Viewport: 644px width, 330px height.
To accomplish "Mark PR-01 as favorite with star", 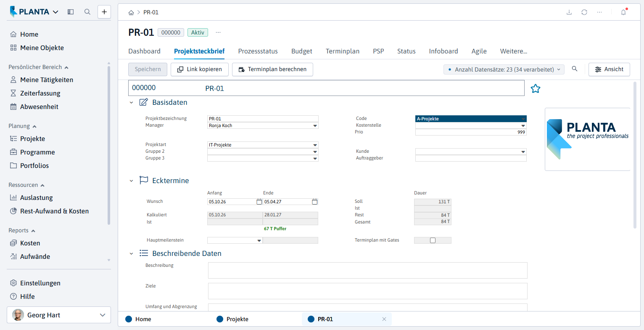I will click(x=535, y=88).
